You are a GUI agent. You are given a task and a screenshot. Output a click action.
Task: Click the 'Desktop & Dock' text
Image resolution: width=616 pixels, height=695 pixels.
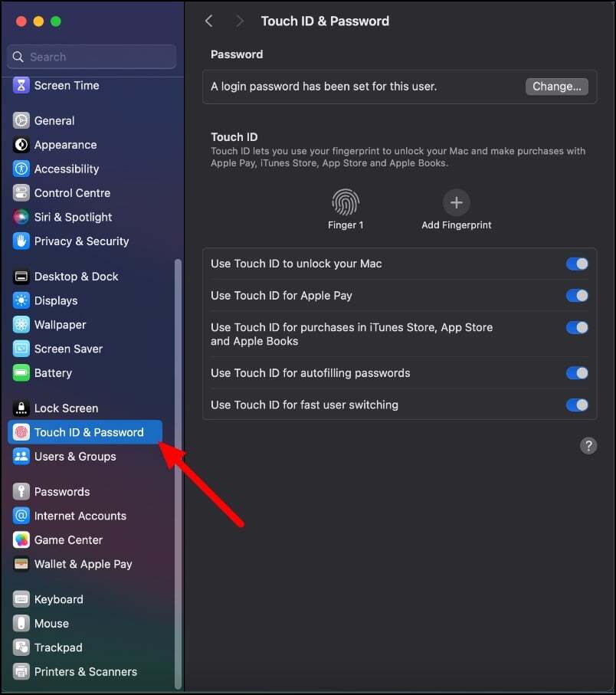coord(76,277)
